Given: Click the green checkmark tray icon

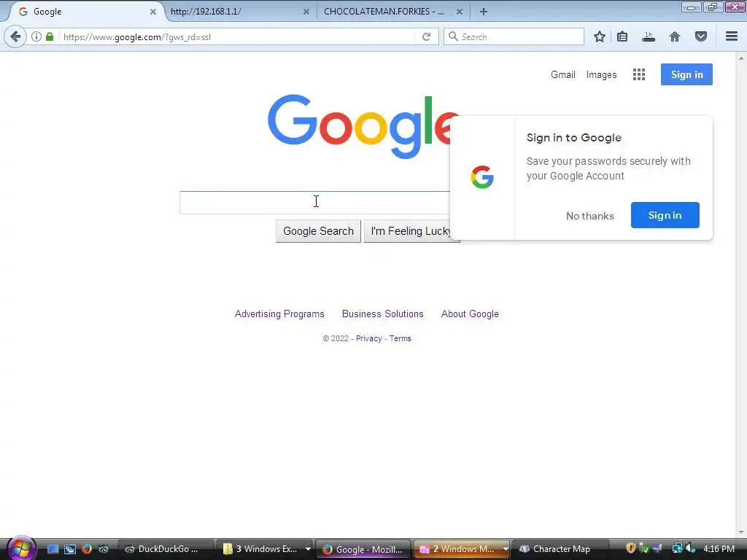Looking at the screenshot, I should point(644,548).
